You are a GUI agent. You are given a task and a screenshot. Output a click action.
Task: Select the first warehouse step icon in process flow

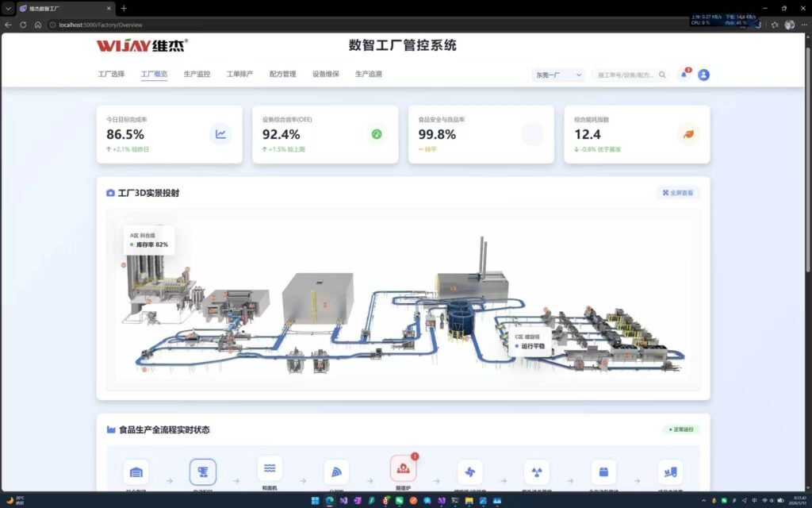[136, 472]
